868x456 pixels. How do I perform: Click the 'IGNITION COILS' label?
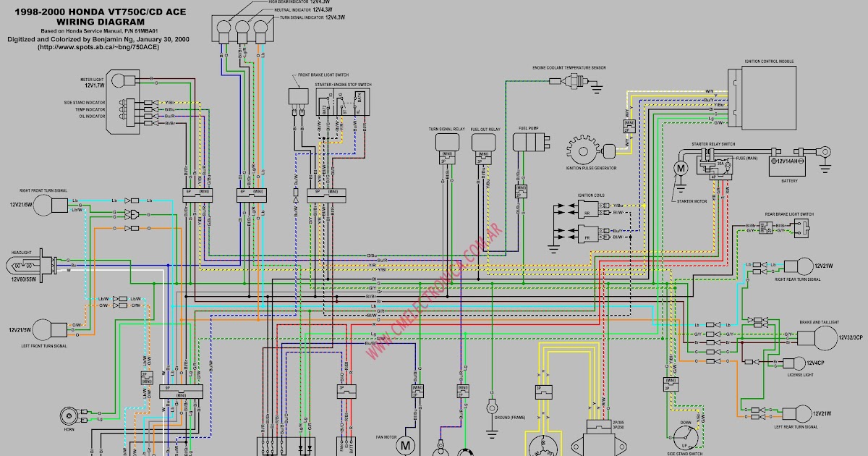pos(592,195)
